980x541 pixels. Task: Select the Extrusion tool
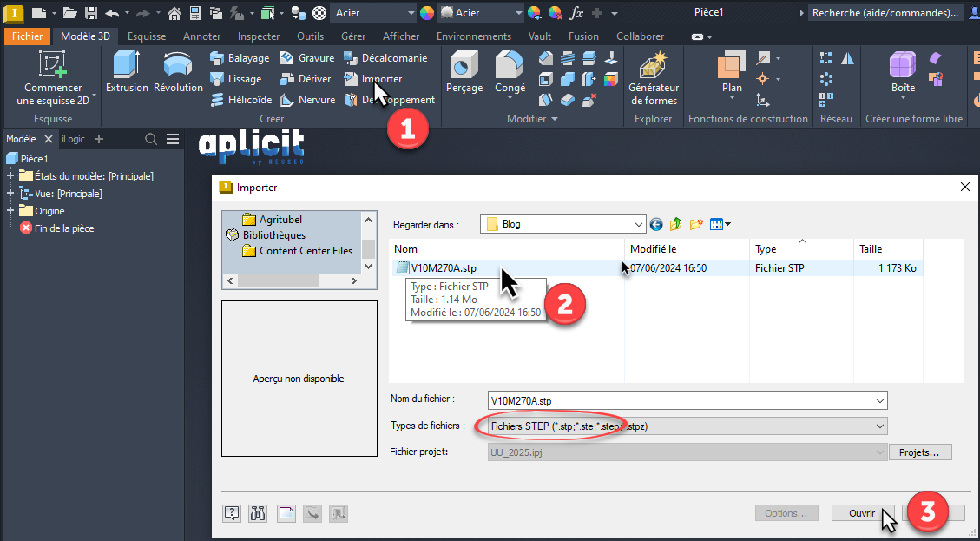(127, 72)
